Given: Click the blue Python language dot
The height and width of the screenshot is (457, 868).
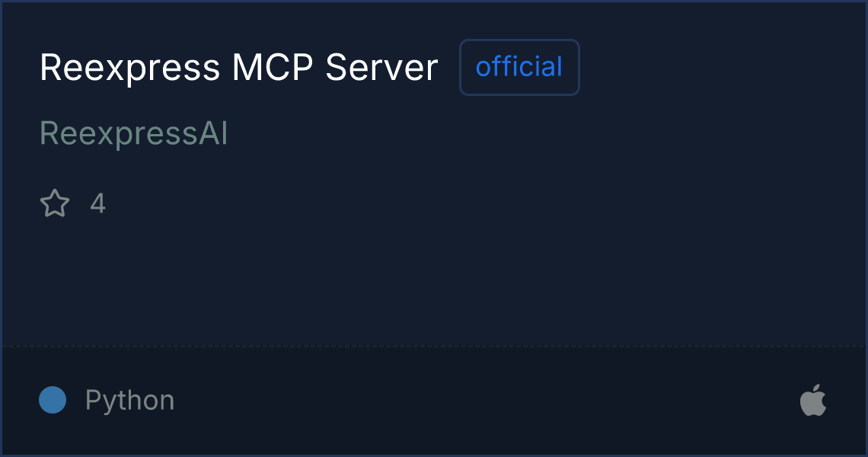Looking at the screenshot, I should pos(53,400).
